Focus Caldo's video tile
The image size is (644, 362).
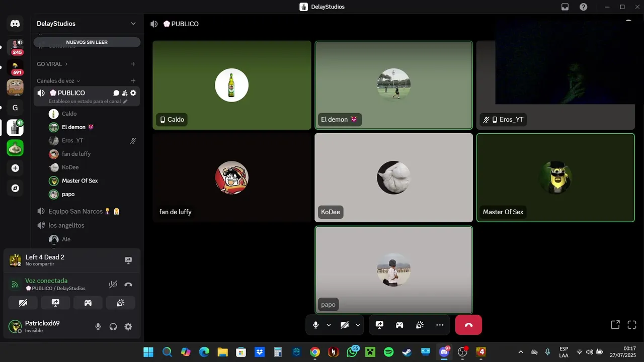point(232,85)
